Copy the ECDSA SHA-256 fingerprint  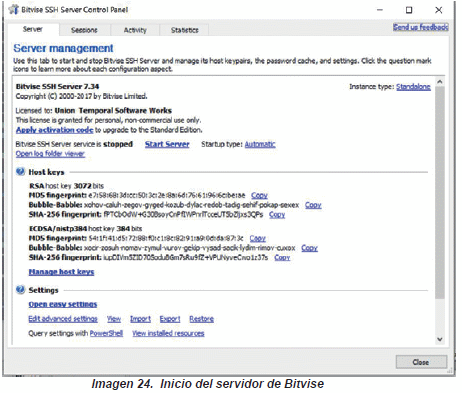tap(282, 257)
